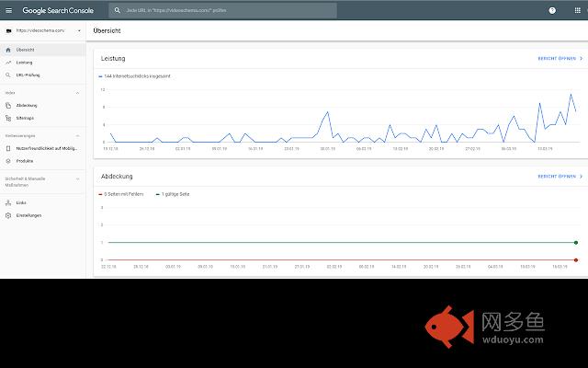This screenshot has width=588, height=368.
Task: Open the Google apps grid icon
Action: [x=578, y=10]
